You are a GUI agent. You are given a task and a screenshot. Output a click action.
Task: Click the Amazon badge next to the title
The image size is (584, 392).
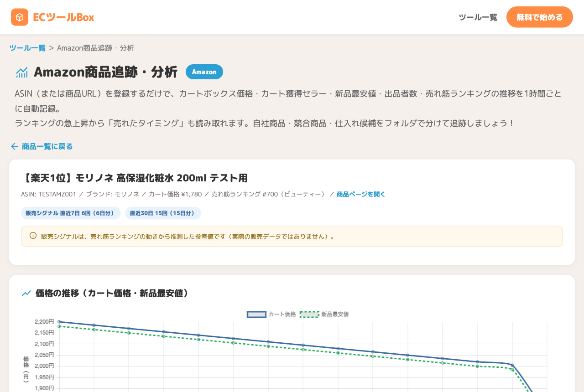(x=204, y=72)
